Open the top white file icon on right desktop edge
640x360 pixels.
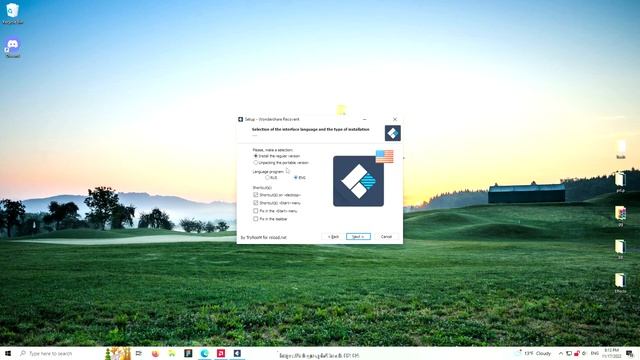pyautogui.click(x=621, y=149)
